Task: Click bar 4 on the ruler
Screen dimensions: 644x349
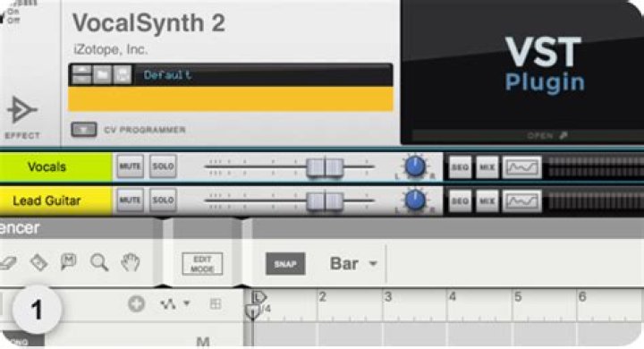Action: (453, 297)
